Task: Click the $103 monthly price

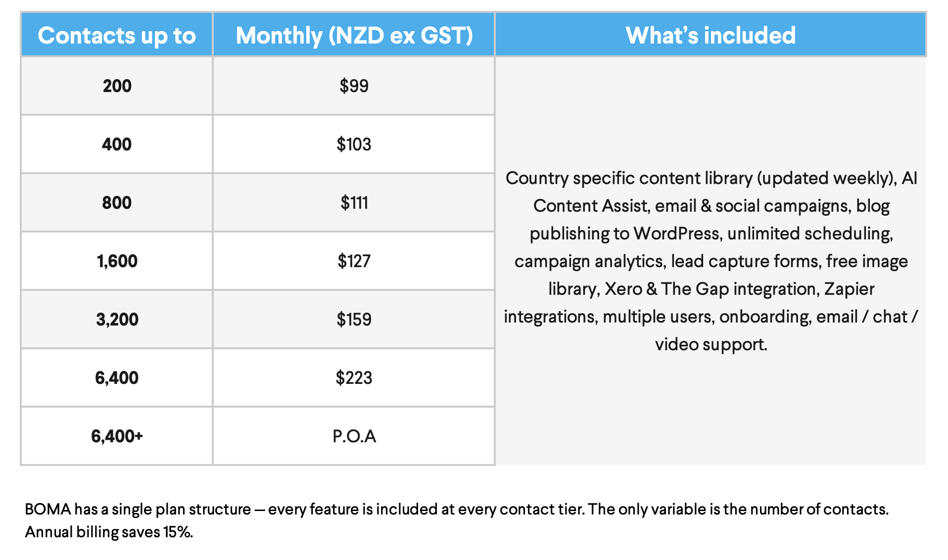Action: pyautogui.click(x=354, y=144)
